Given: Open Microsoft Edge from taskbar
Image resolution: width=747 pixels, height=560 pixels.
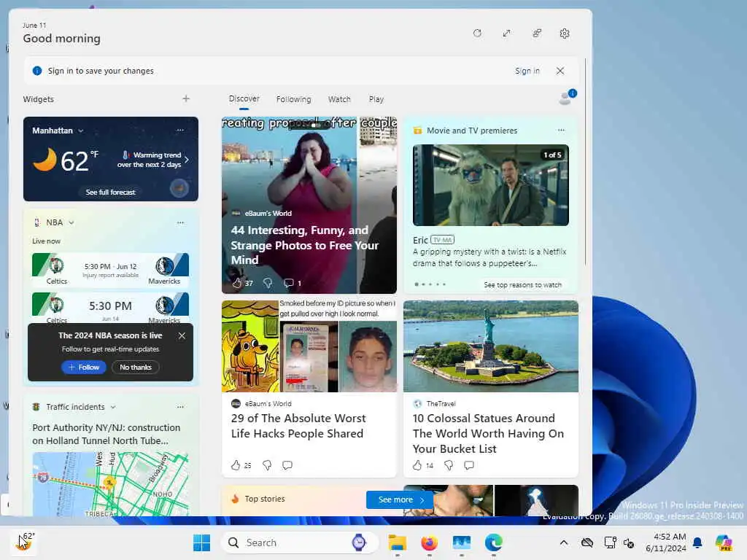Looking at the screenshot, I should (x=494, y=542).
